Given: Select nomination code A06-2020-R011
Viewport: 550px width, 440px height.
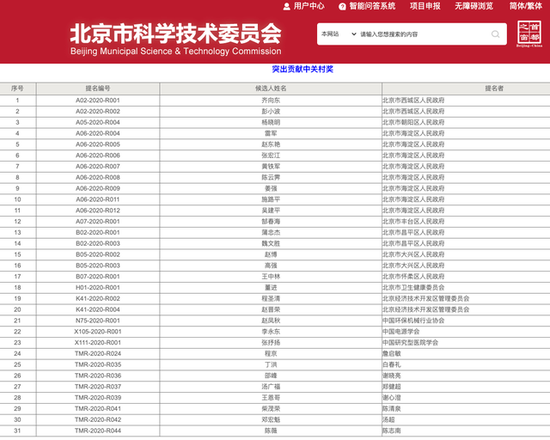Looking at the screenshot, I should coord(98,199).
